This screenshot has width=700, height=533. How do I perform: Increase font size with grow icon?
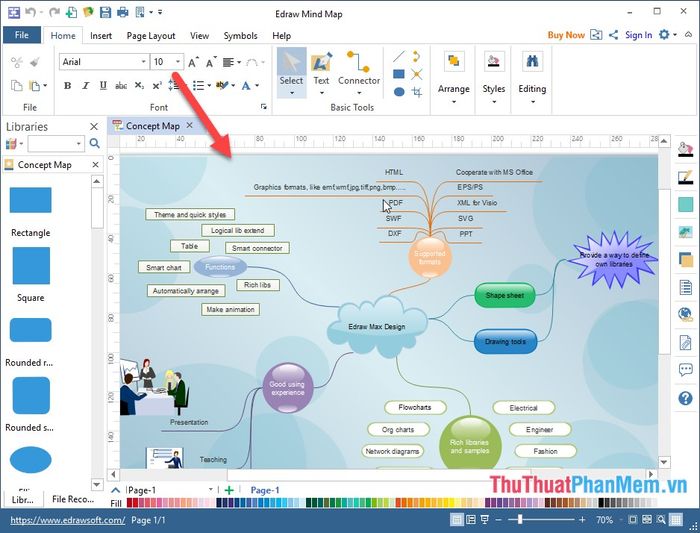(193, 62)
